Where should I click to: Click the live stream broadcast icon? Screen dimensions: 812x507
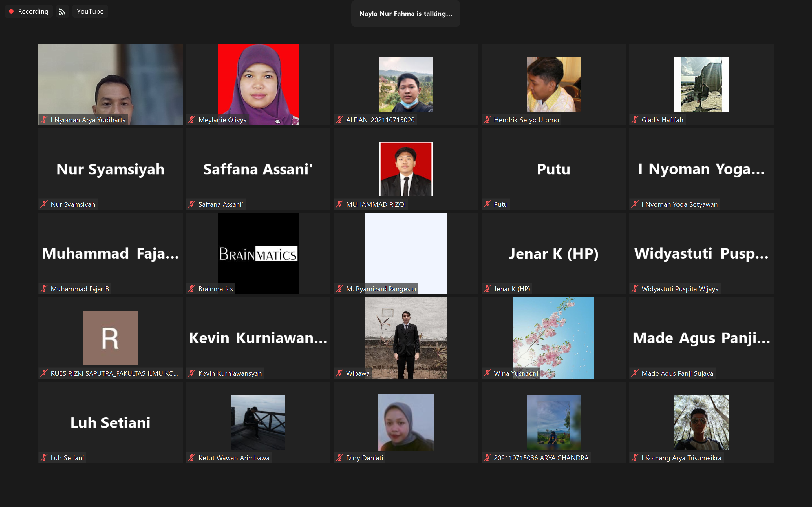tap(62, 11)
